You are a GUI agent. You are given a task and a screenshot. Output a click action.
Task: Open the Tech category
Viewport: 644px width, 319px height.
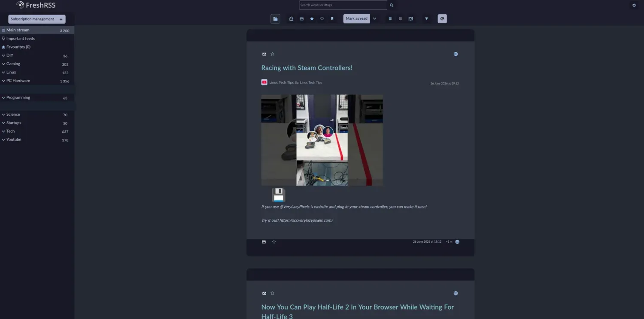point(10,131)
